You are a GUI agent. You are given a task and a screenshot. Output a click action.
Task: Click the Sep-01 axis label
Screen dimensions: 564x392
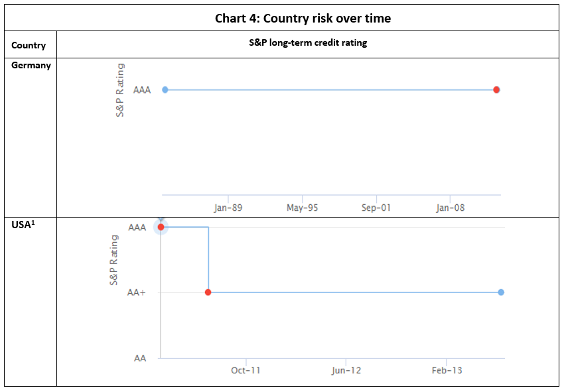[x=376, y=208]
